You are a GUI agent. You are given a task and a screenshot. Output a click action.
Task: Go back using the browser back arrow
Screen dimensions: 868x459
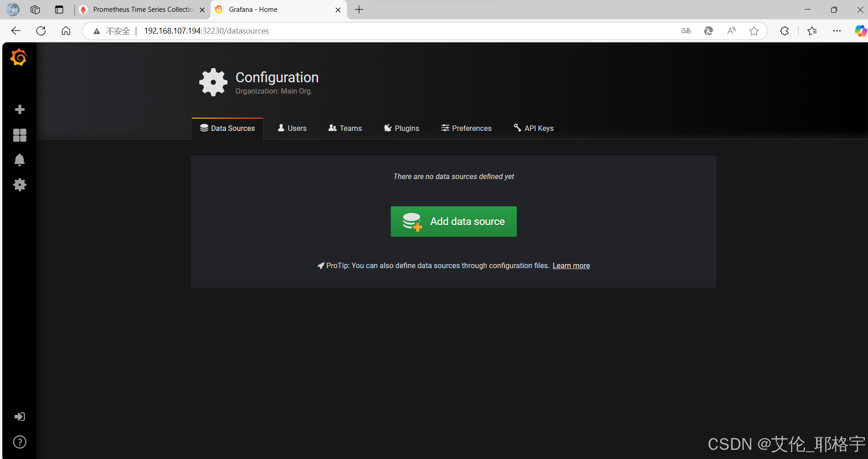tap(16, 31)
